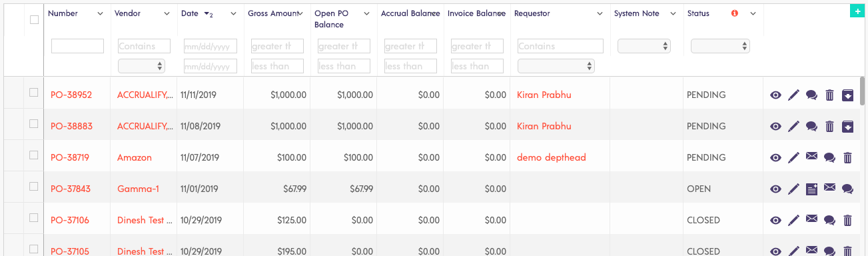
Task: Check the select-all checkbox in header
Action: [34, 20]
